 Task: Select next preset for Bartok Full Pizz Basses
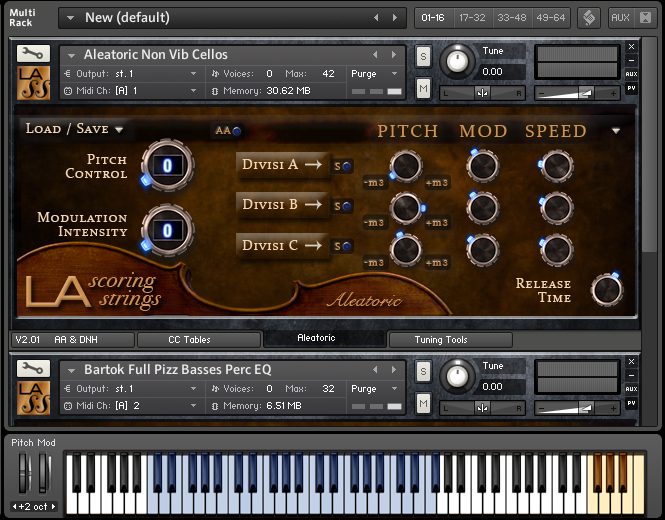[394, 370]
